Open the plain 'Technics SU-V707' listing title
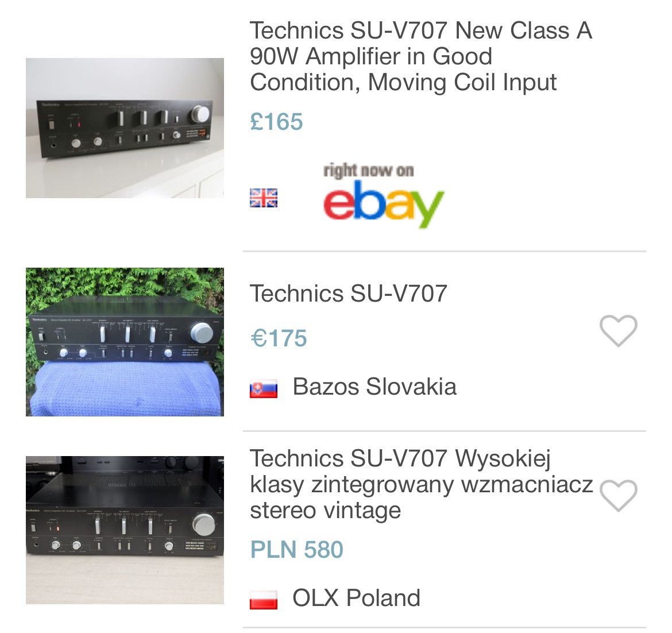 point(348,294)
